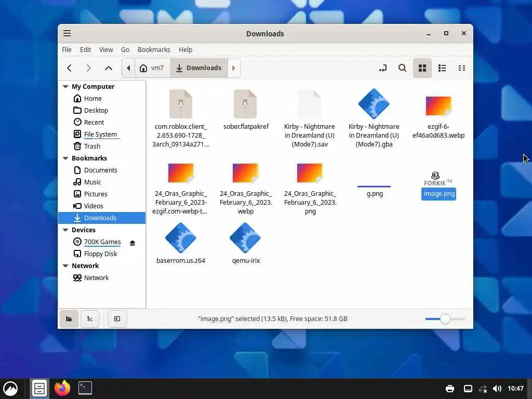Launch the terminal from the taskbar

coord(85,389)
